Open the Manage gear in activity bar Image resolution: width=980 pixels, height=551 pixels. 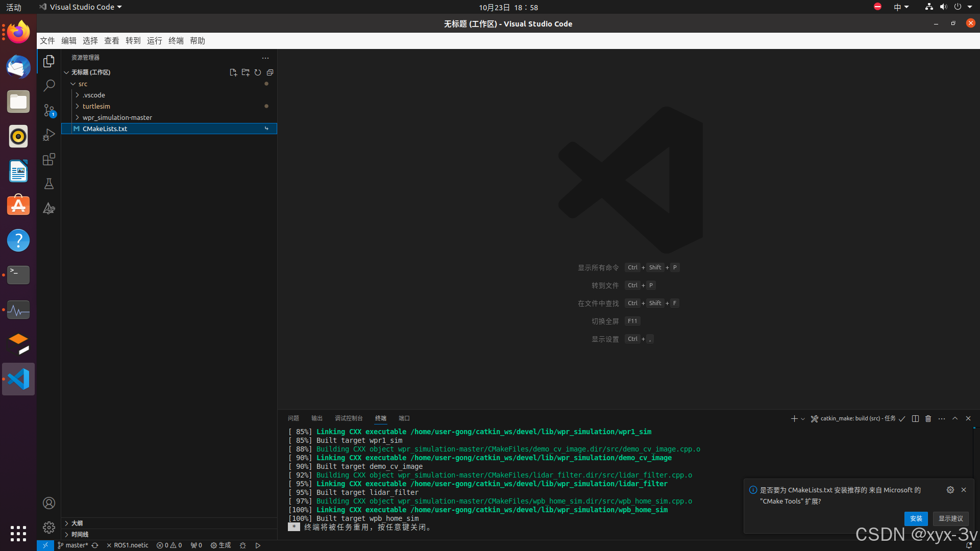click(49, 527)
